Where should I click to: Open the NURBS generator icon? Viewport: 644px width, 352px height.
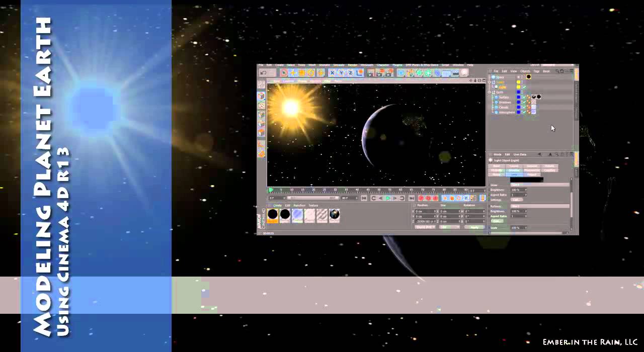[x=420, y=72]
